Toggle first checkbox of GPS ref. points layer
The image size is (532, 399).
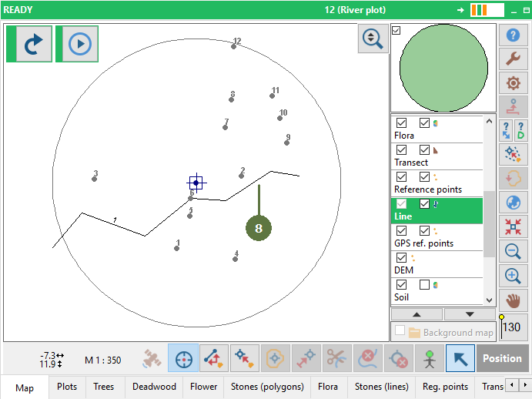pos(401,230)
